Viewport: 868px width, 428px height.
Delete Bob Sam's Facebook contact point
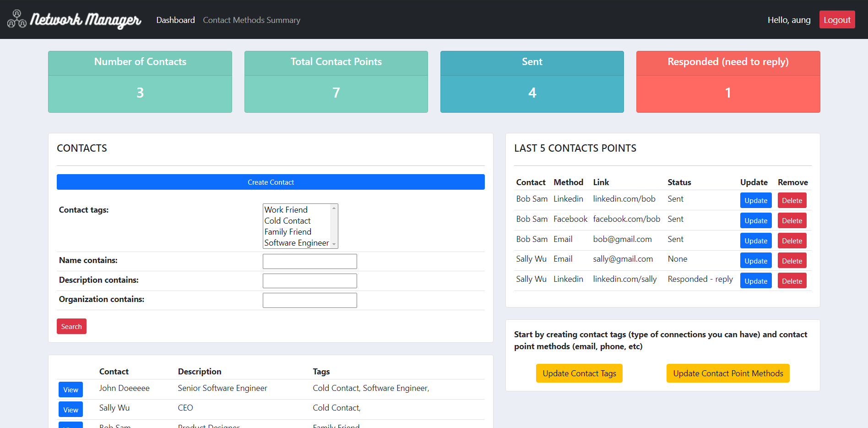coord(792,220)
